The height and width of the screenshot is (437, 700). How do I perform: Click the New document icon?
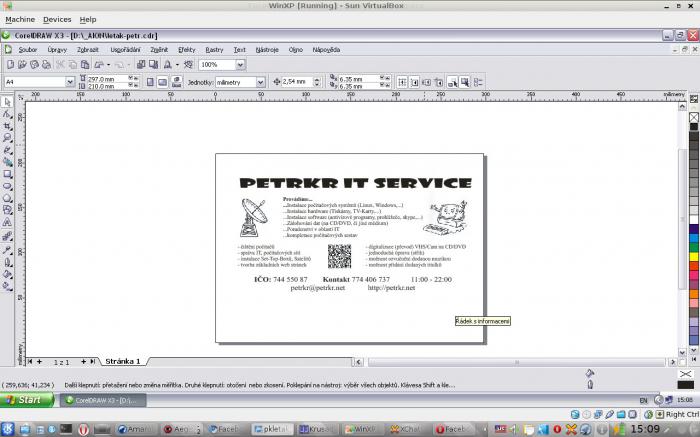coord(10,65)
